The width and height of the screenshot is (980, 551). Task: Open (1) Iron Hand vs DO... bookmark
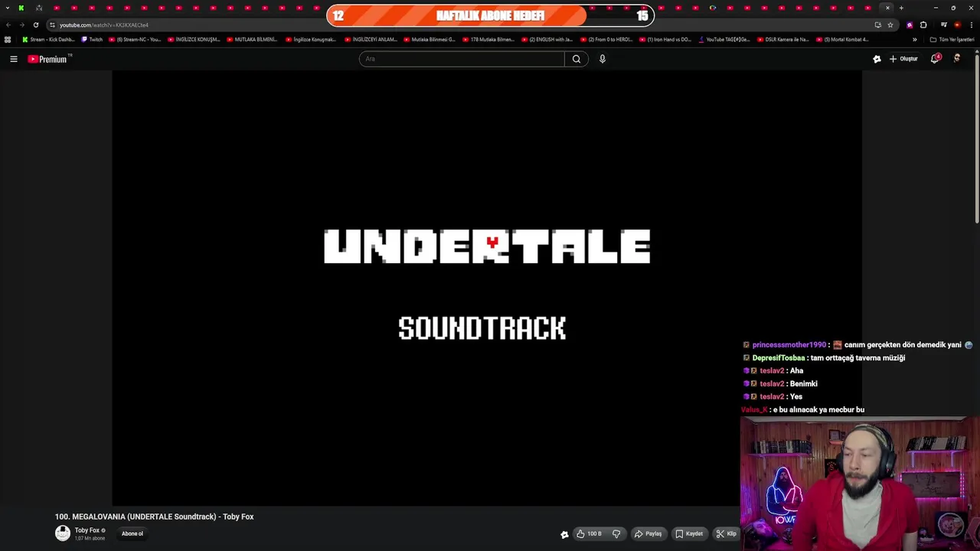[665, 39]
